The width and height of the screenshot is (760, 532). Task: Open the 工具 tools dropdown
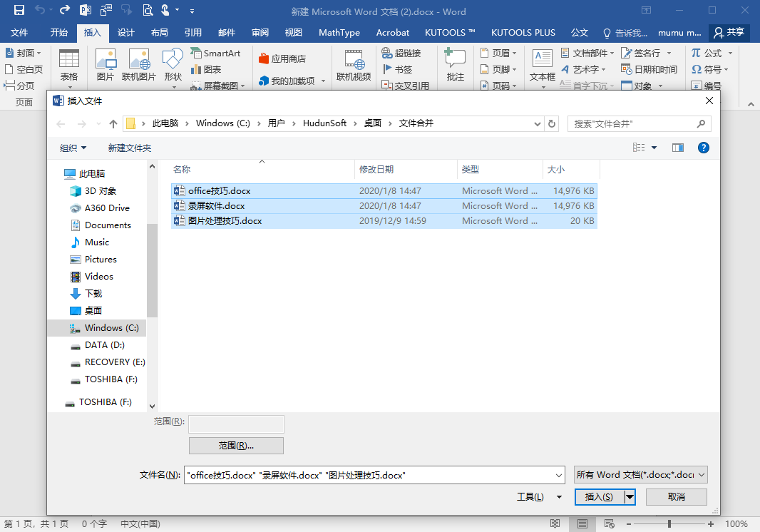click(x=539, y=496)
